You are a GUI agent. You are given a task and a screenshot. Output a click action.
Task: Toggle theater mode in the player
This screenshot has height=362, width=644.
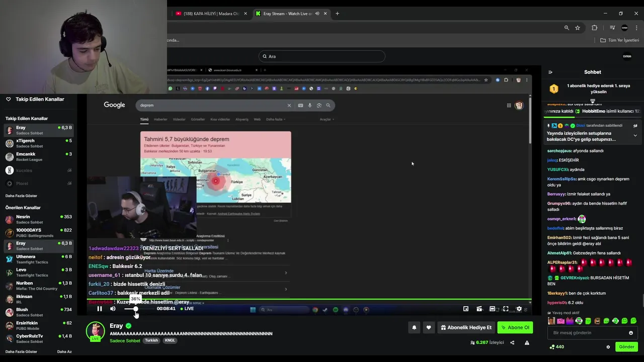click(492, 309)
